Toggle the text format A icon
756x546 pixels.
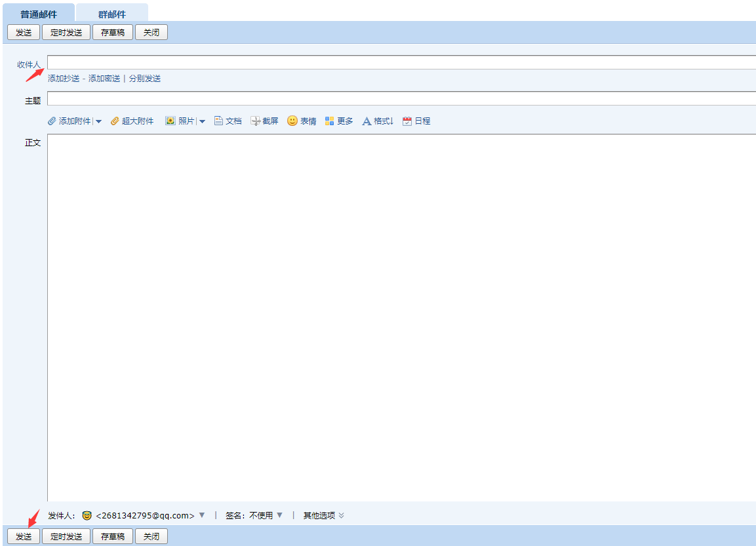(x=367, y=121)
